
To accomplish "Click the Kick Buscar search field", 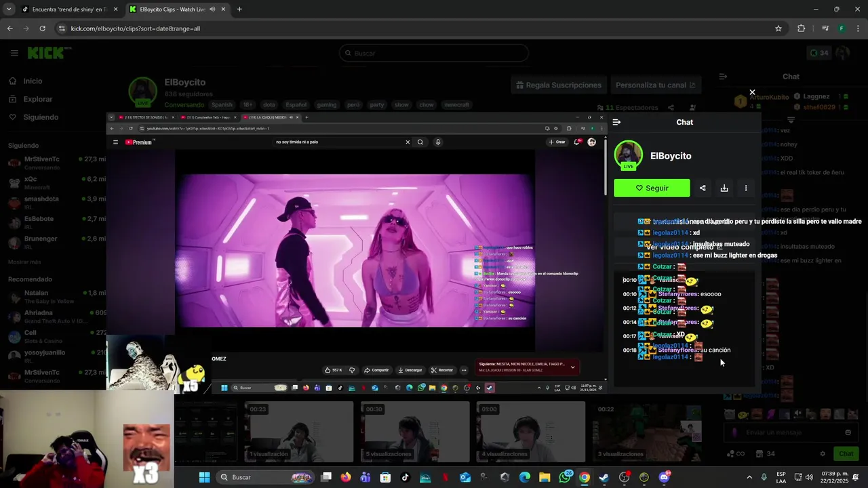I will (434, 53).
